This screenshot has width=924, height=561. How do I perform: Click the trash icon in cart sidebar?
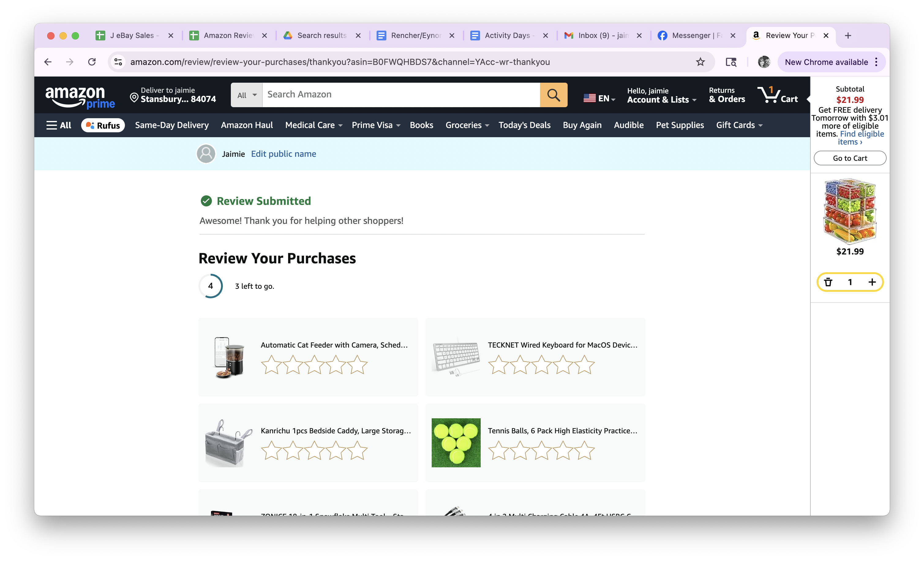[x=828, y=282]
